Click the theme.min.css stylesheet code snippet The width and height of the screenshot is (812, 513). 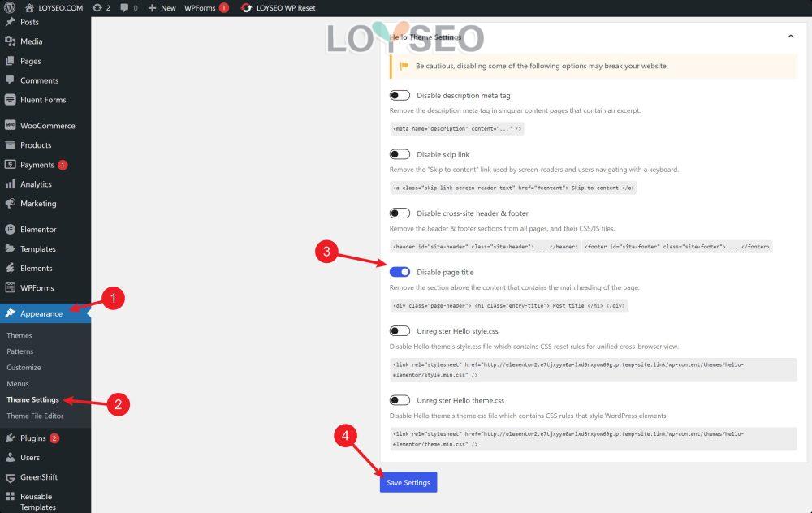pyautogui.click(x=594, y=439)
